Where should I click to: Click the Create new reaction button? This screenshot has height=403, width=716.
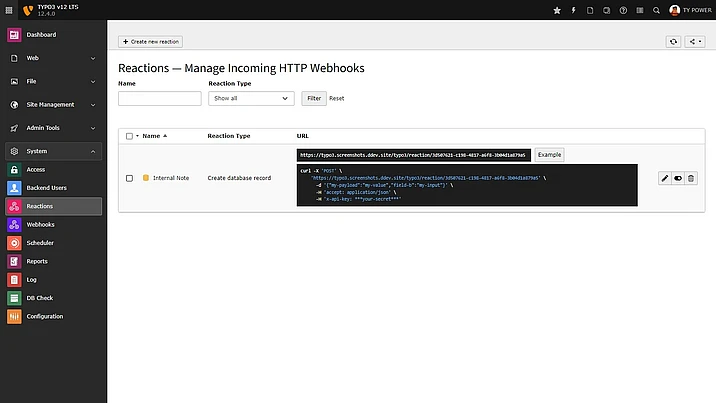(x=150, y=42)
